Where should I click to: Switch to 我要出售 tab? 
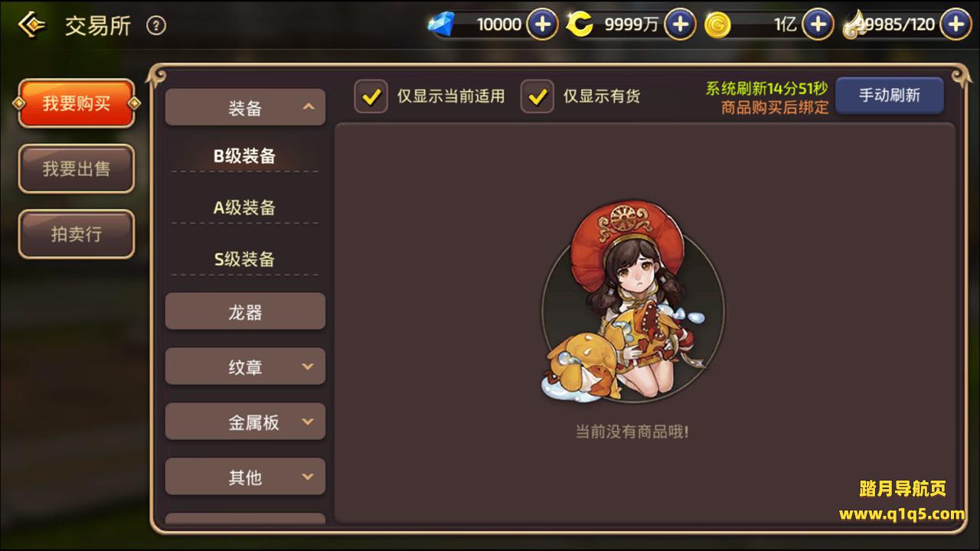tap(77, 168)
